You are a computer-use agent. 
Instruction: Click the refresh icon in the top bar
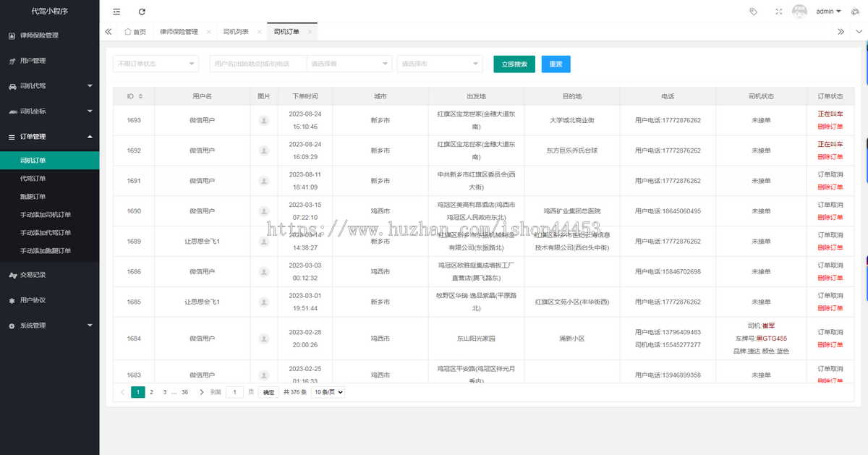pyautogui.click(x=142, y=12)
